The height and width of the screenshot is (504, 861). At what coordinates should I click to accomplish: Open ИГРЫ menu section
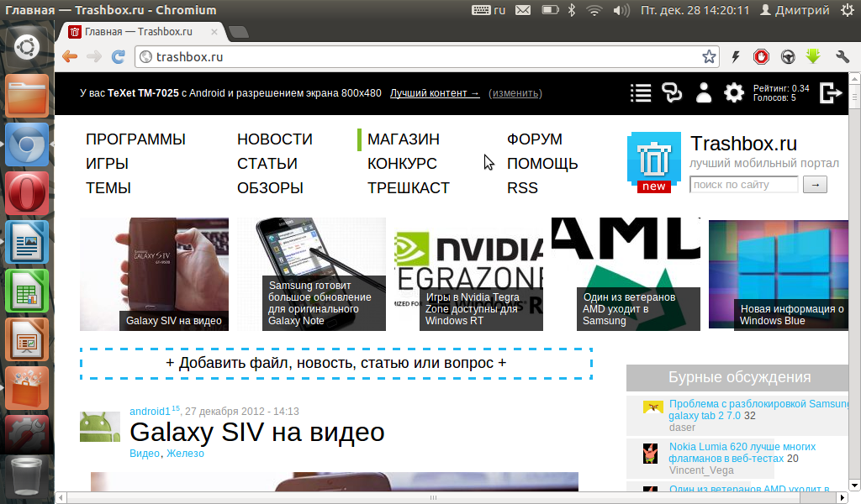(x=107, y=164)
